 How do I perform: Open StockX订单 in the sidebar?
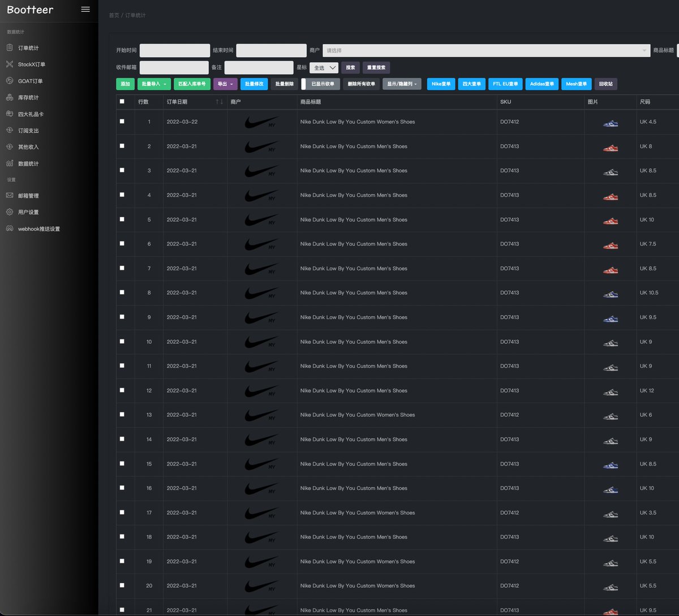[32, 64]
